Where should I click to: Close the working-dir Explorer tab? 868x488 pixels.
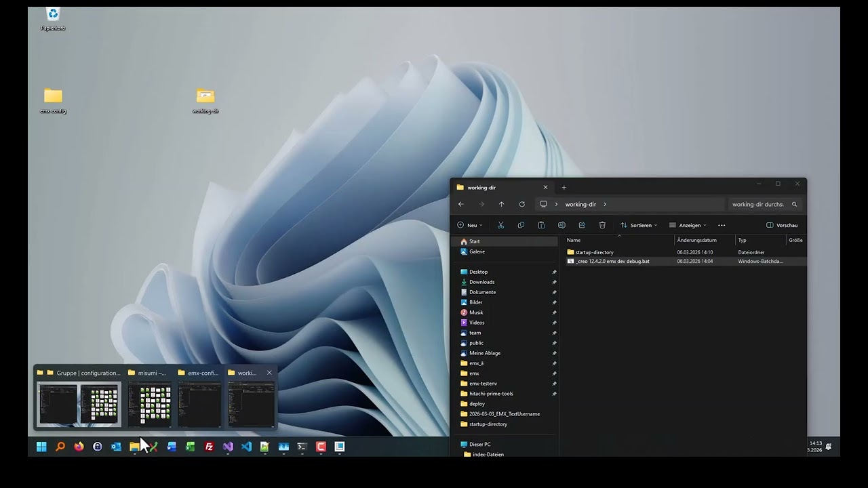545,187
